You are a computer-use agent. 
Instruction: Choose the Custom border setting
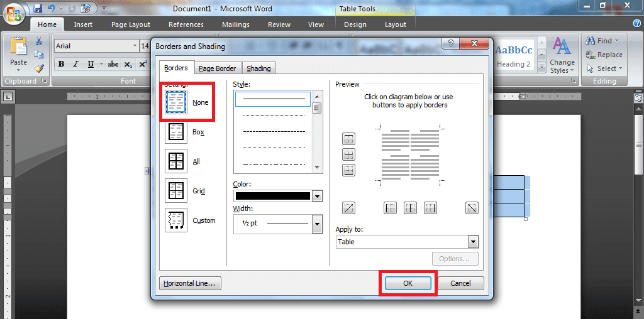[176, 220]
